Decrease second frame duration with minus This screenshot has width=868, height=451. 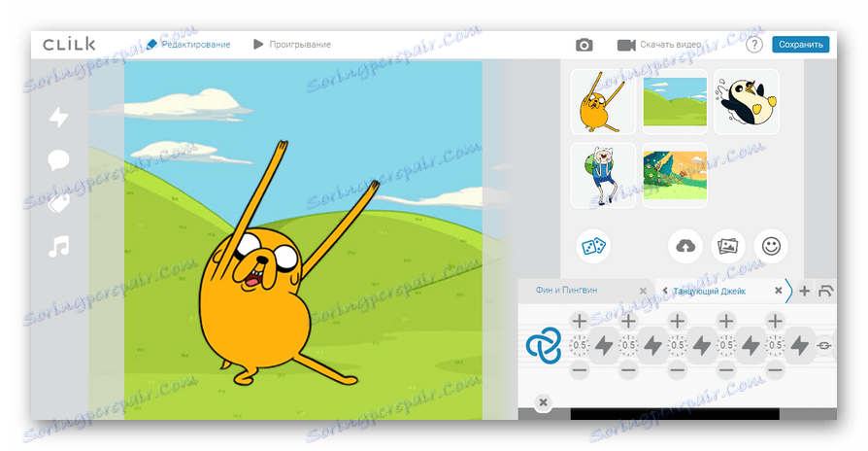pyautogui.click(x=628, y=370)
